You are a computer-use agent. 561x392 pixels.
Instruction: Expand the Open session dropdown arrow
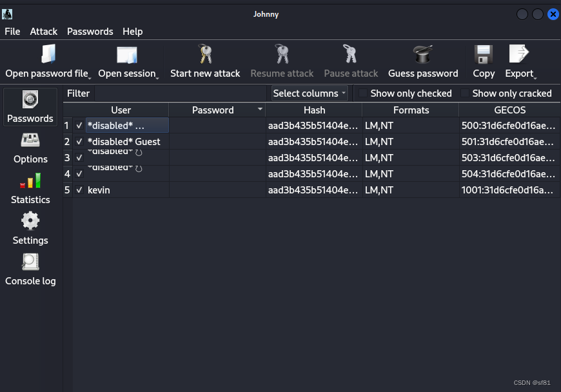pos(157,78)
